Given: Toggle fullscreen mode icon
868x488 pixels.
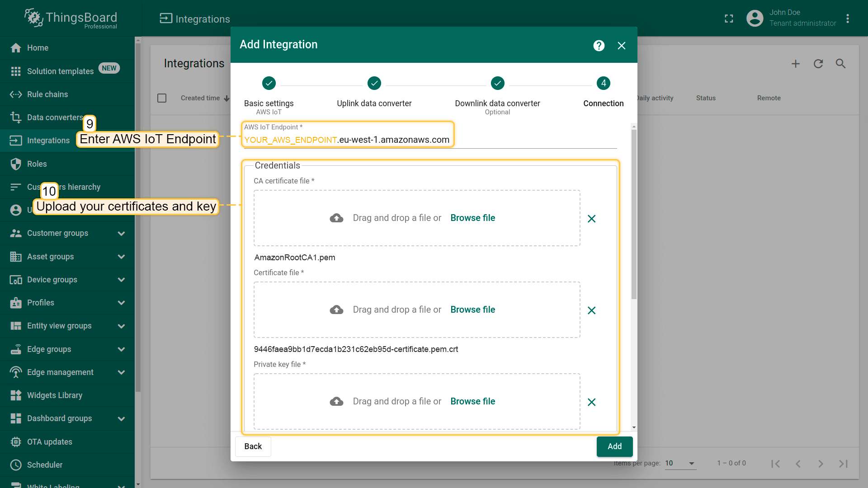Looking at the screenshot, I should coord(729,19).
